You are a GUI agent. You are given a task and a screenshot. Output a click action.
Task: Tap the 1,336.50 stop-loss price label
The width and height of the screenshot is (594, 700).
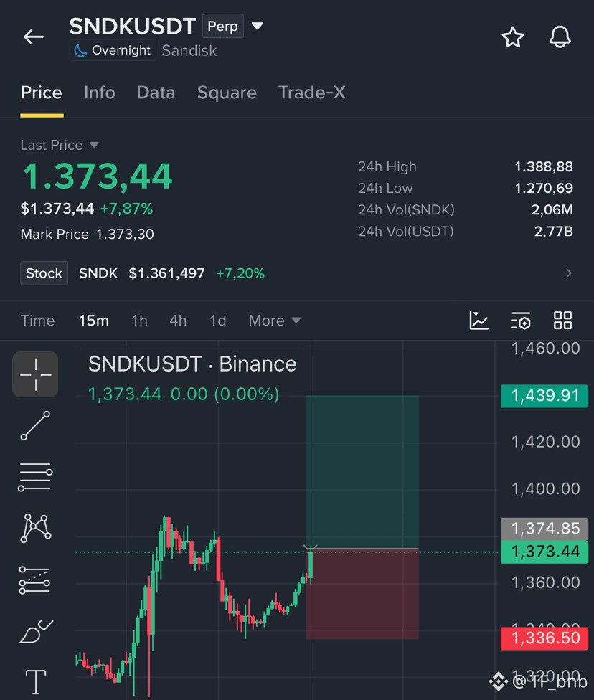[544, 638]
